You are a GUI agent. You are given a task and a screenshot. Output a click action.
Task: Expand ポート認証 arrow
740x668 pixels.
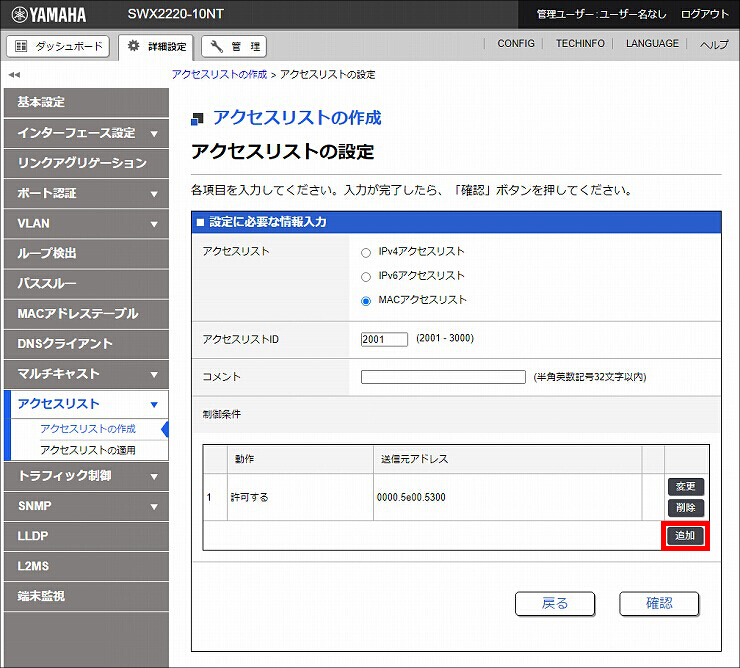(154, 194)
